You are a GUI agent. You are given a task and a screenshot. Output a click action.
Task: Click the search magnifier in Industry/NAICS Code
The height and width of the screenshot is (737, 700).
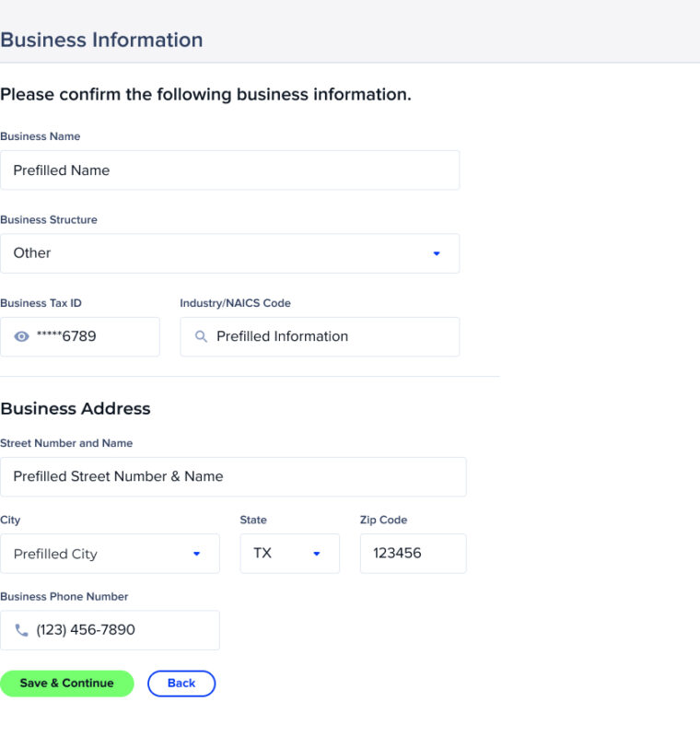point(201,336)
